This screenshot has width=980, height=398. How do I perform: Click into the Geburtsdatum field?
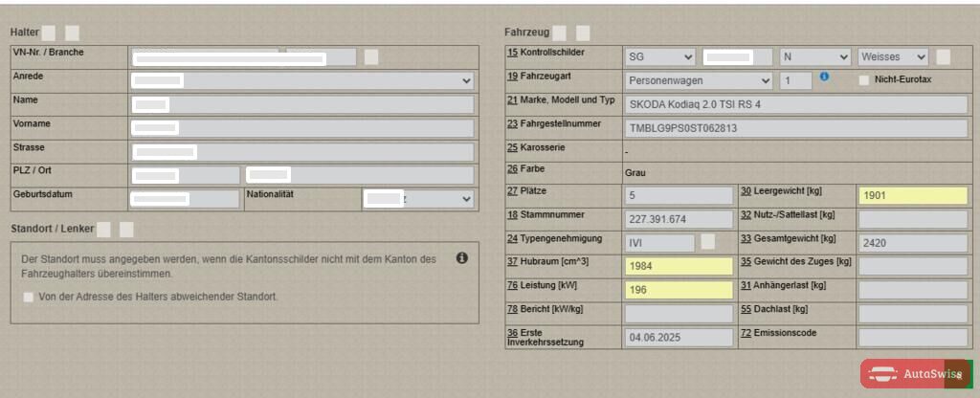coord(186,199)
